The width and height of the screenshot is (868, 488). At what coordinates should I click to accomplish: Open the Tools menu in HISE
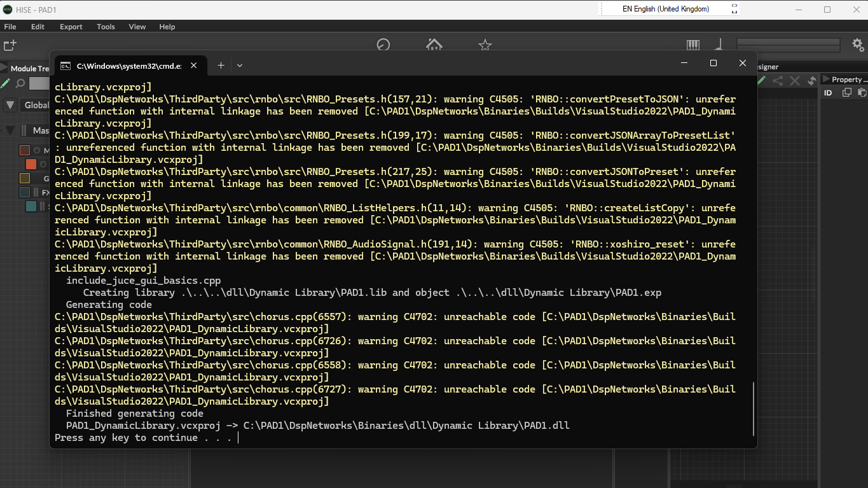(x=106, y=27)
